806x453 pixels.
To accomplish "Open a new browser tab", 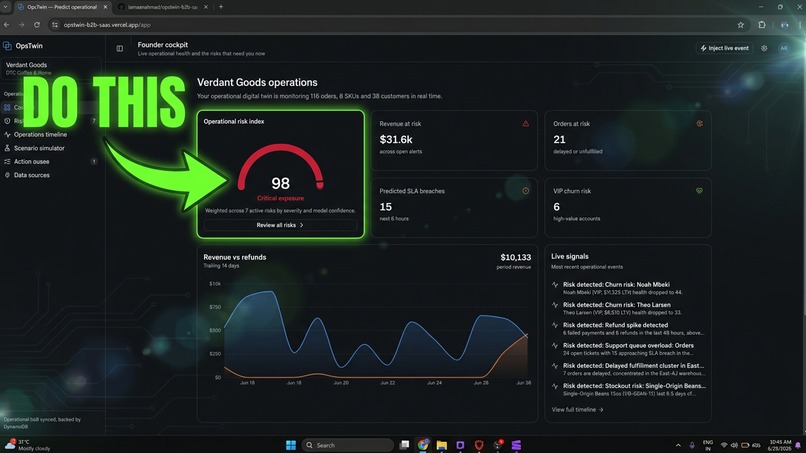I will pyautogui.click(x=221, y=7).
